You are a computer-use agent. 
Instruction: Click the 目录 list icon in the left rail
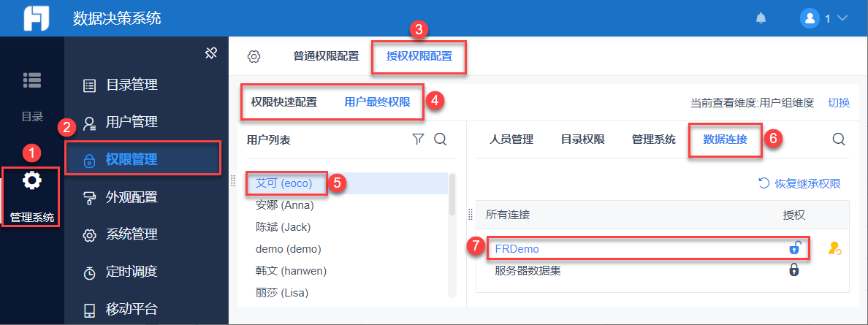point(31,81)
